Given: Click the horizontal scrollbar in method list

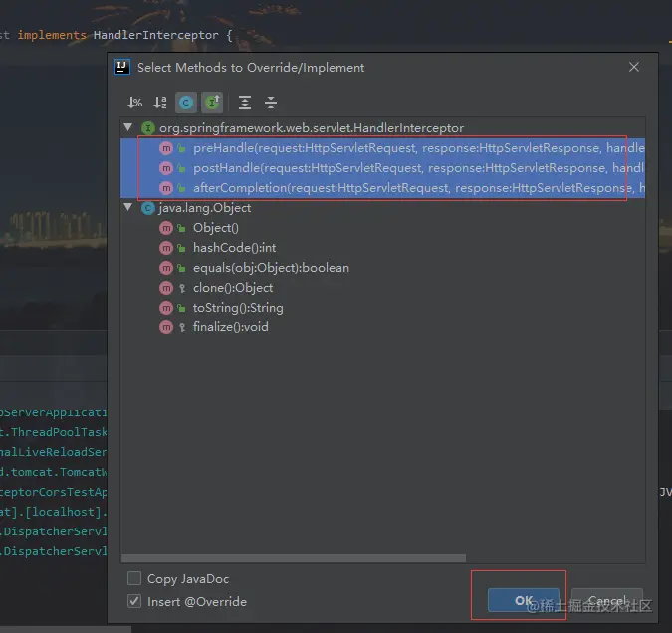Looking at the screenshot, I should 294,558.
